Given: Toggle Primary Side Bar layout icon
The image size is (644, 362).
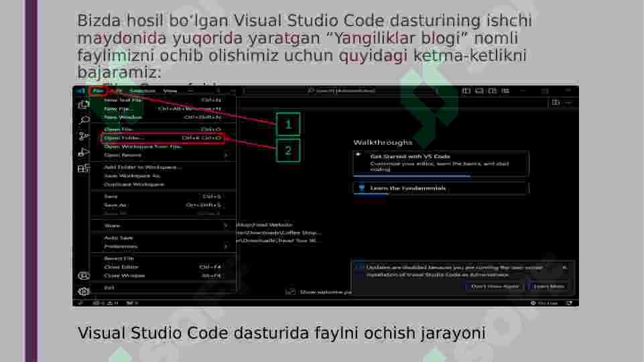Looking at the screenshot, I should click(466, 90).
